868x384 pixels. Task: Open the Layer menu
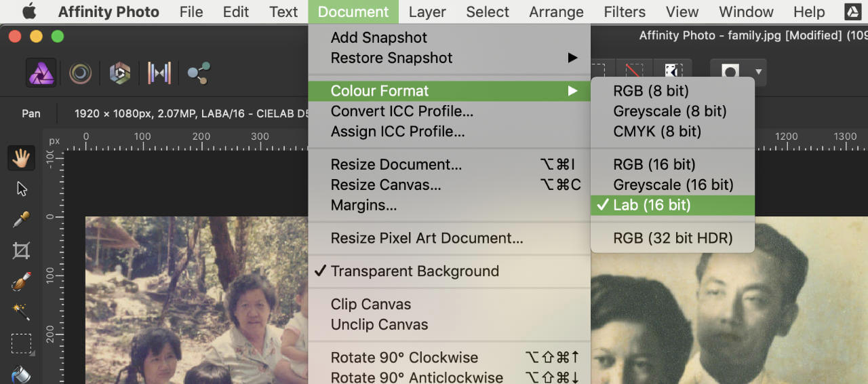[x=427, y=12]
